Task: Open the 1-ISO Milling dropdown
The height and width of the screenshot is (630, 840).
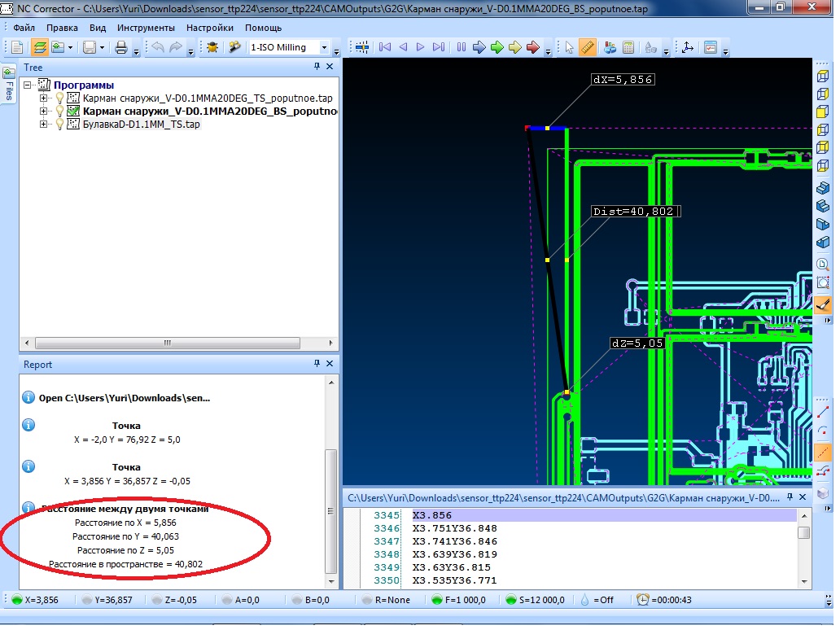Action: tap(325, 47)
